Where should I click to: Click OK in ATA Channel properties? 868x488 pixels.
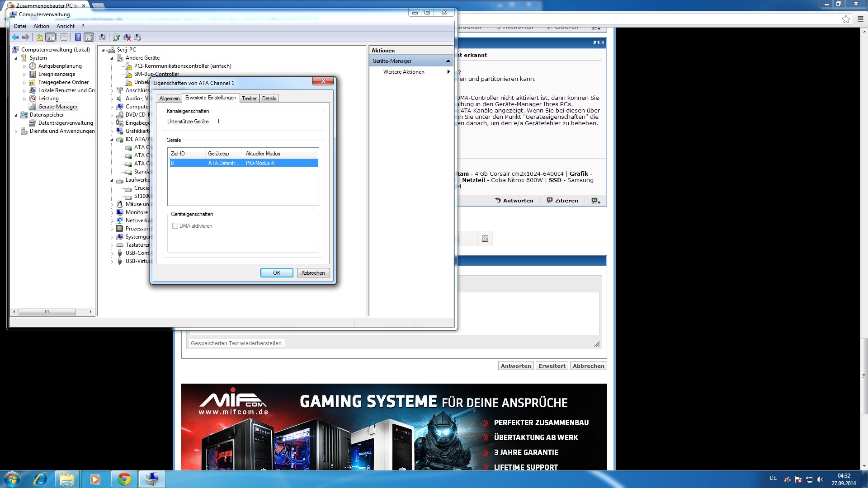(276, 273)
